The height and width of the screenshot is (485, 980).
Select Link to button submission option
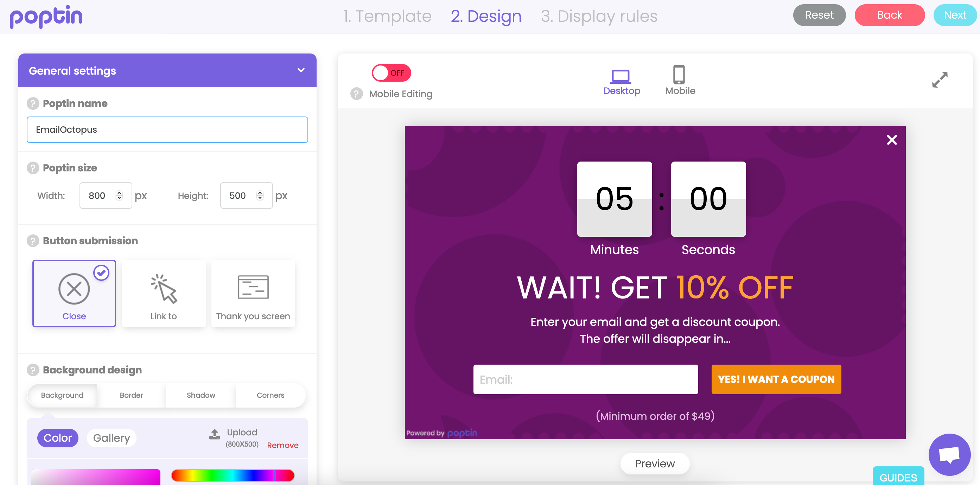(164, 293)
